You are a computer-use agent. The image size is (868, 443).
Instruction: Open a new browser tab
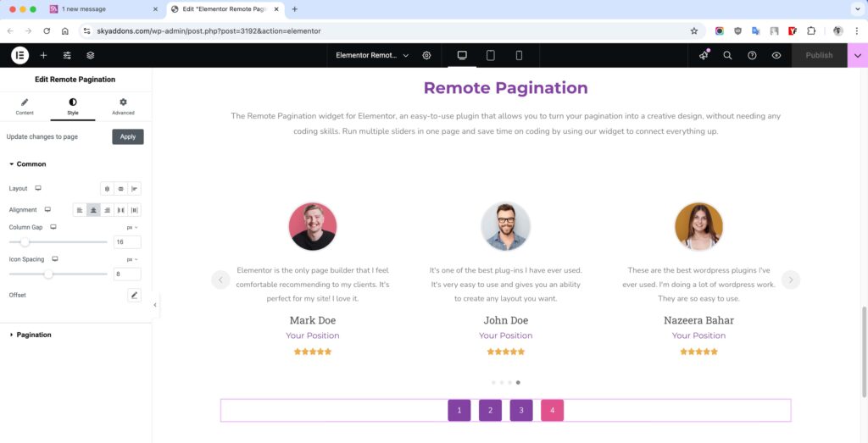point(294,8)
